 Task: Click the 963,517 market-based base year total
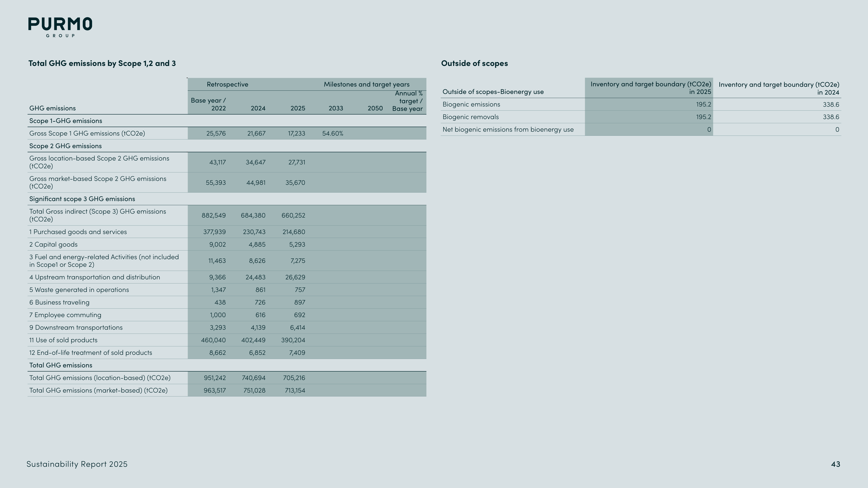pyautogui.click(x=215, y=391)
